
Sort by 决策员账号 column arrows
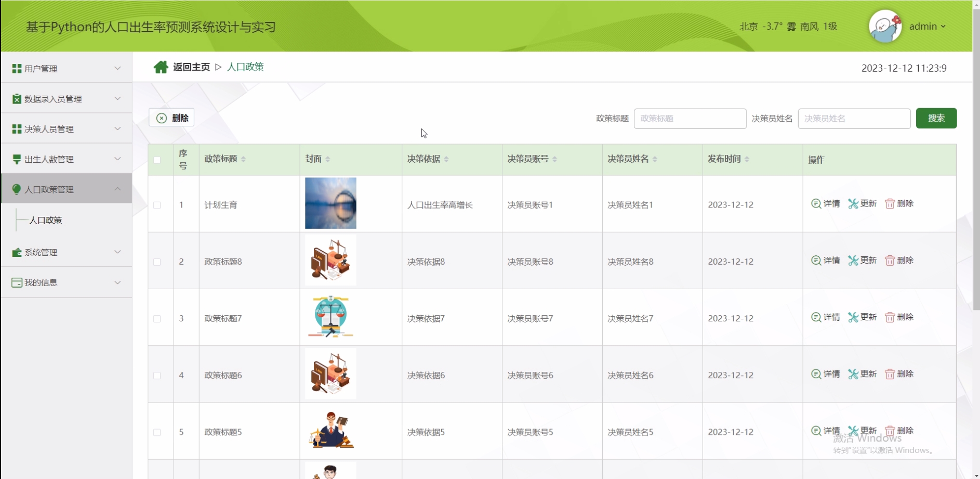555,159
